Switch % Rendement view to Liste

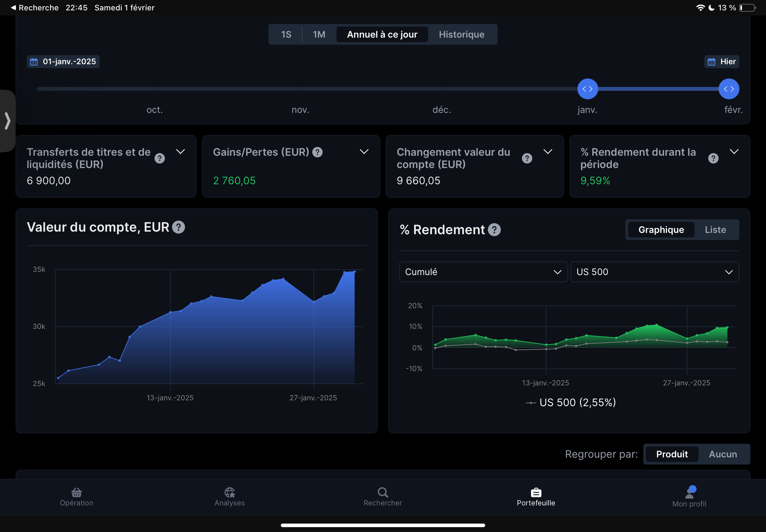715,230
